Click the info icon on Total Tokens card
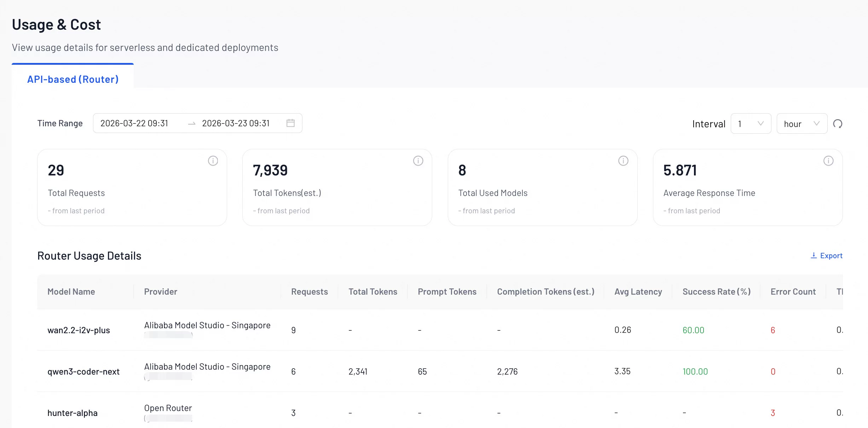The width and height of the screenshot is (868, 428). point(418,161)
